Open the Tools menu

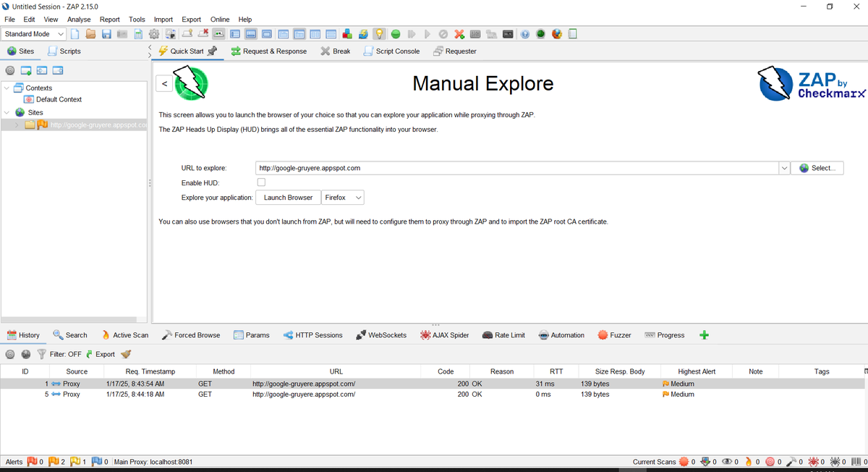137,20
